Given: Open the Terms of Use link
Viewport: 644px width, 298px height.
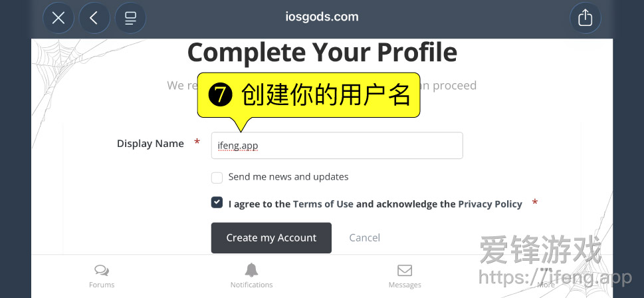Looking at the screenshot, I should [x=323, y=204].
